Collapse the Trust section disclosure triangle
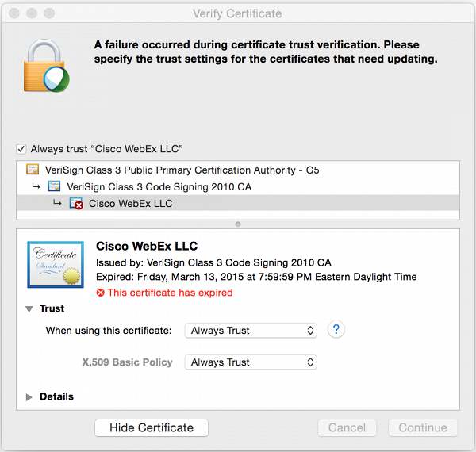476x452 pixels. tap(29, 309)
